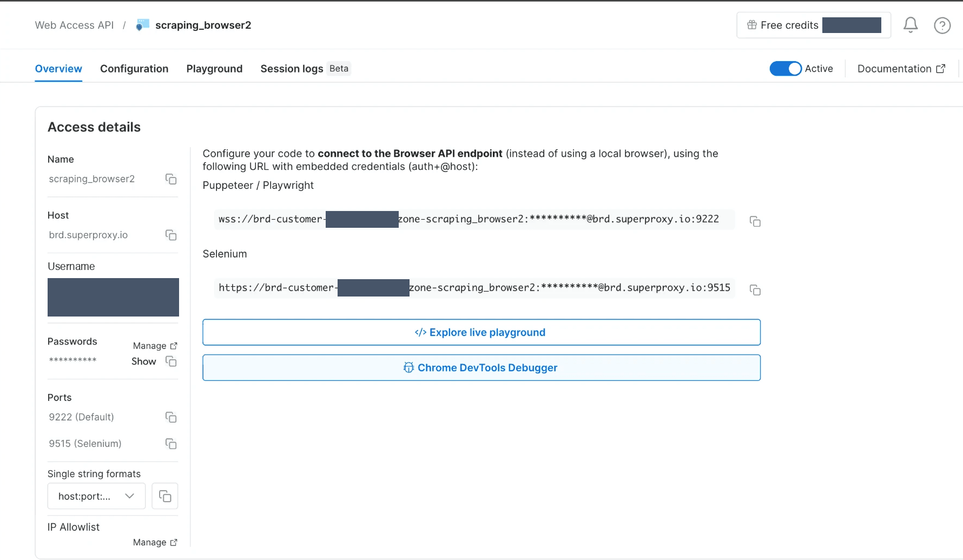Click the masked Username field

[113, 297]
